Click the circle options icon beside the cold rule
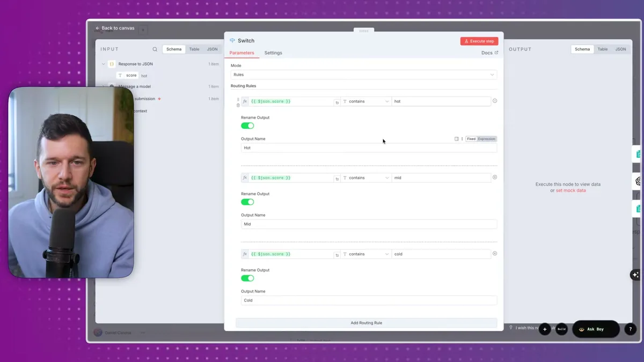Viewport: 644px width, 362px height. point(495,254)
